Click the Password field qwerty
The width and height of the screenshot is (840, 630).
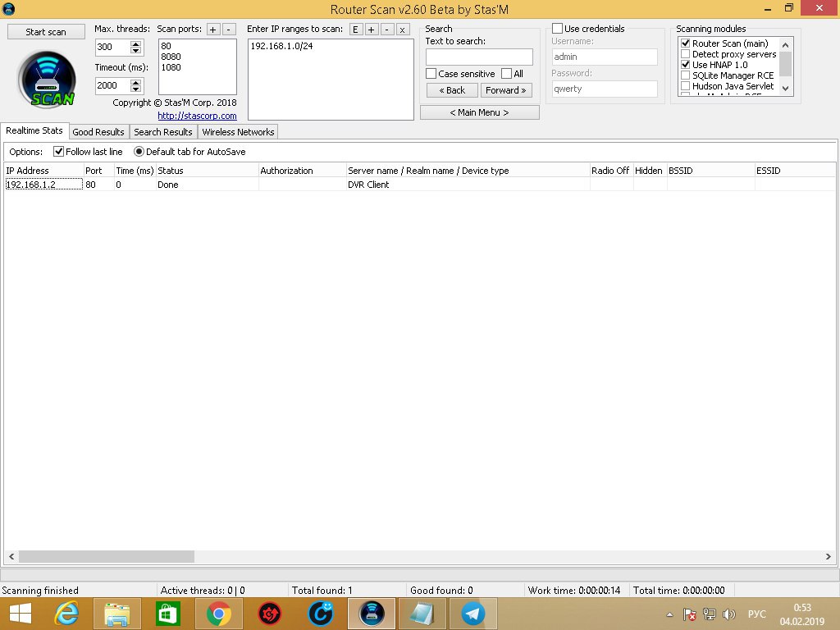[605, 89]
